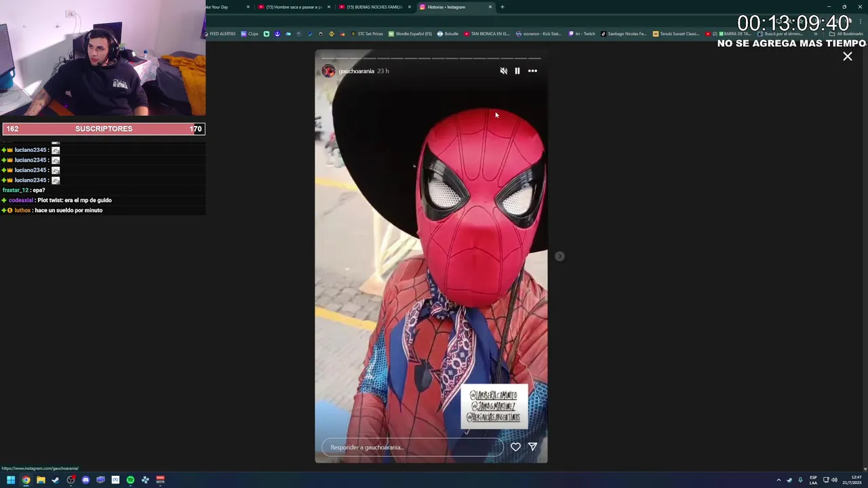This screenshot has width=868, height=488.
Task: Click the microphone tray icon
Action: 800,480
